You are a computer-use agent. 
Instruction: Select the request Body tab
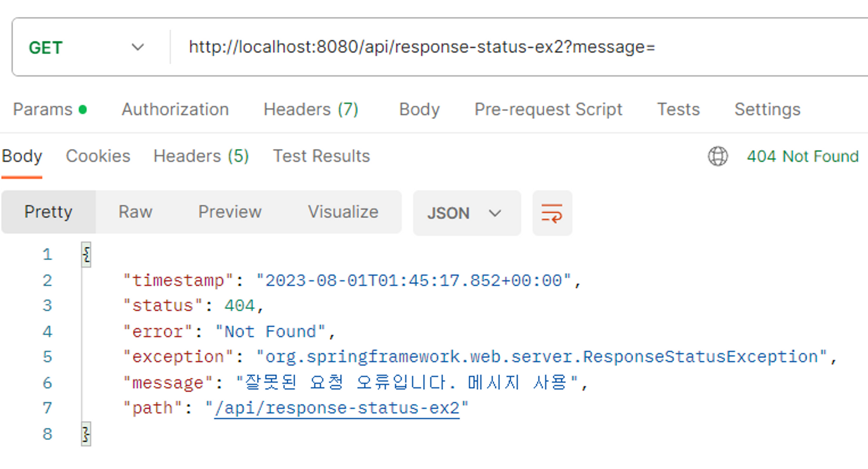click(x=419, y=109)
